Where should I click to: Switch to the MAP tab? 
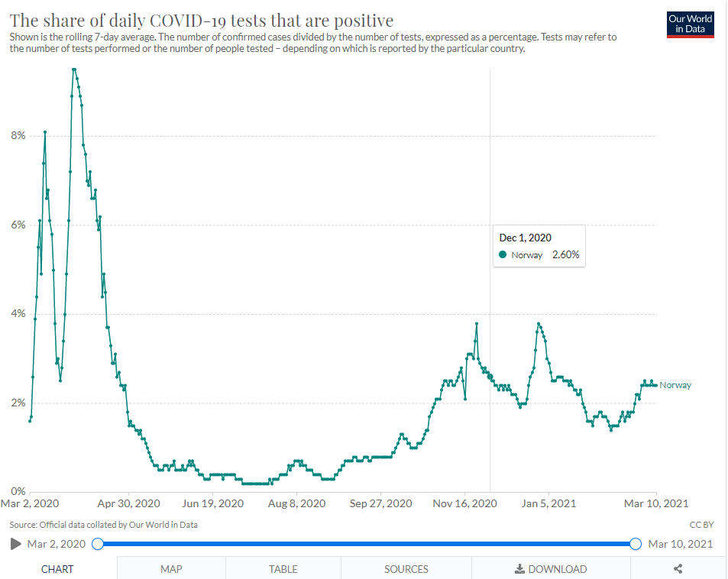[x=171, y=569]
